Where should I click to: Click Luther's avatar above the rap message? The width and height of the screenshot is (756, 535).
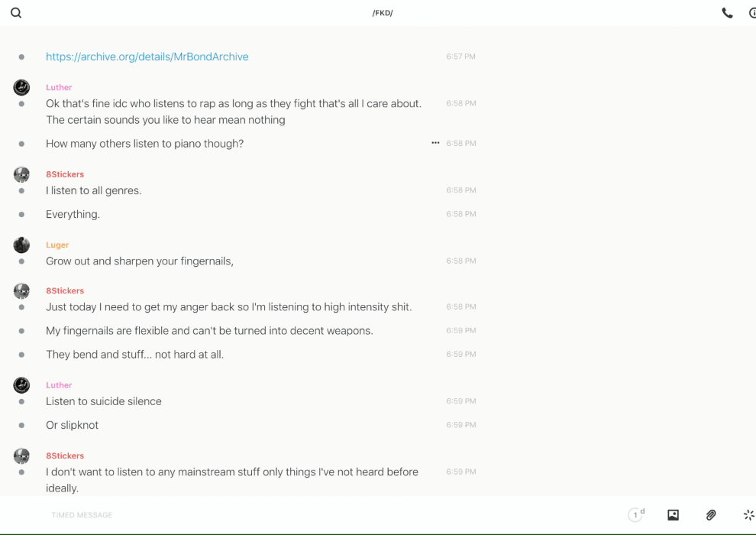click(x=21, y=87)
